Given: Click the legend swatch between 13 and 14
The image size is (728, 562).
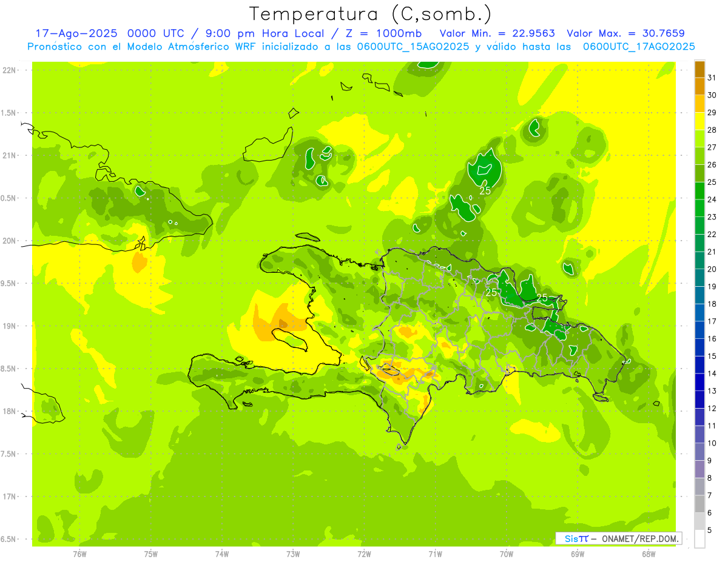Looking at the screenshot, I should click(x=699, y=382).
